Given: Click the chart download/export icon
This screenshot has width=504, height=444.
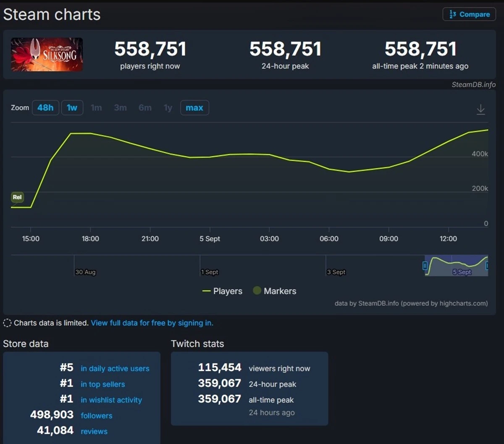Looking at the screenshot, I should (481, 108).
